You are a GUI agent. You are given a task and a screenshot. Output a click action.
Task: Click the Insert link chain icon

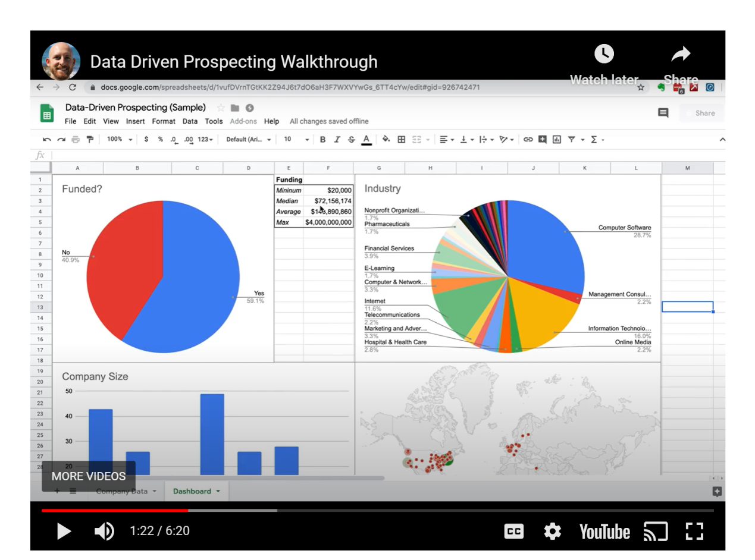coord(528,140)
